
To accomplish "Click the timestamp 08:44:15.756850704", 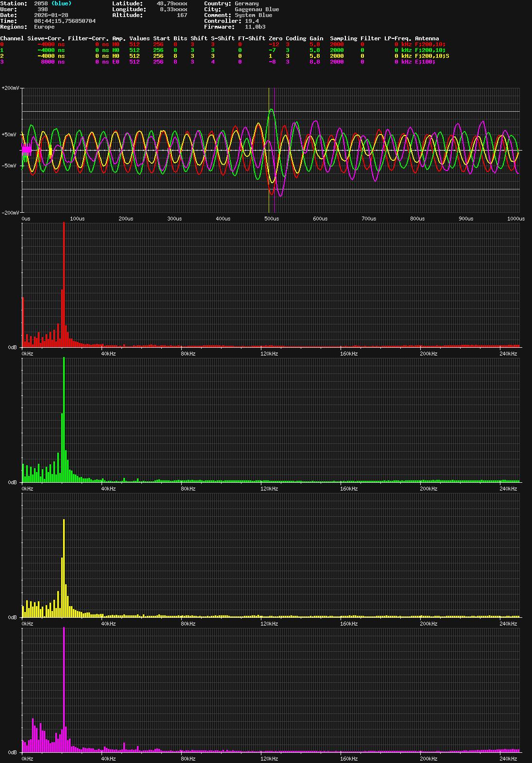I will 65,21.
